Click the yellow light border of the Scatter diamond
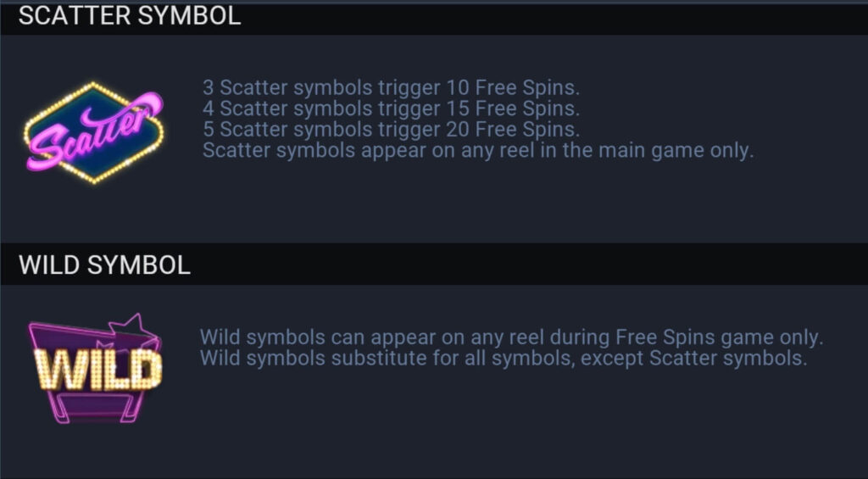The height and width of the screenshot is (479, 868). click(94, 86)
